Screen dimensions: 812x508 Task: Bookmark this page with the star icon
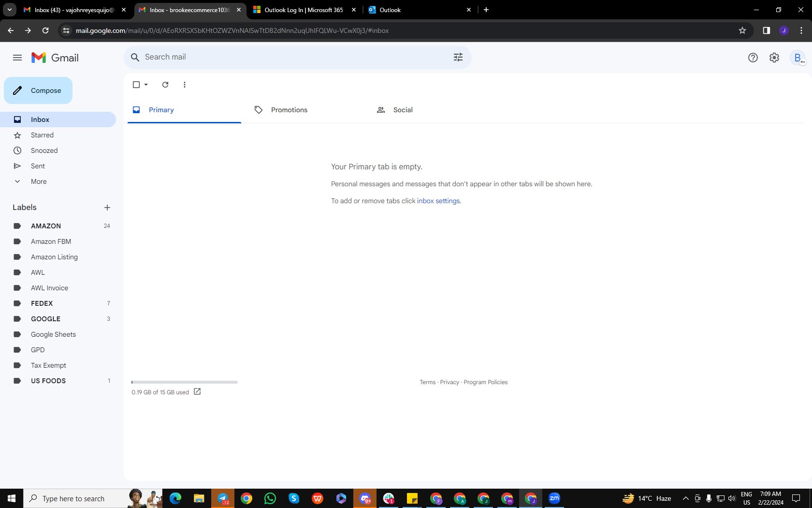tap(742, 30)
